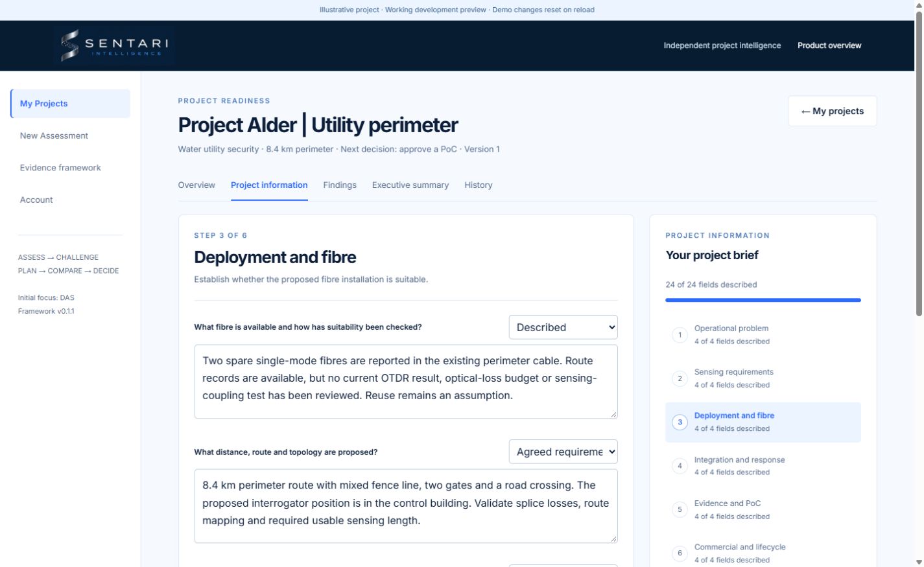Click the Sentari Intelligence logo
The height and width of the screenshot is (567, 924).
(x=114, y=45)
